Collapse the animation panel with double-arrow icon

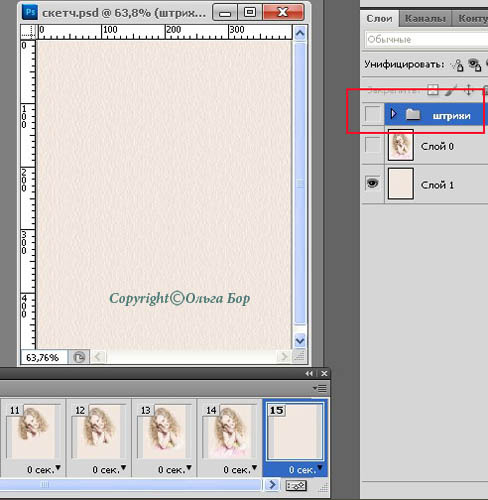309,374
